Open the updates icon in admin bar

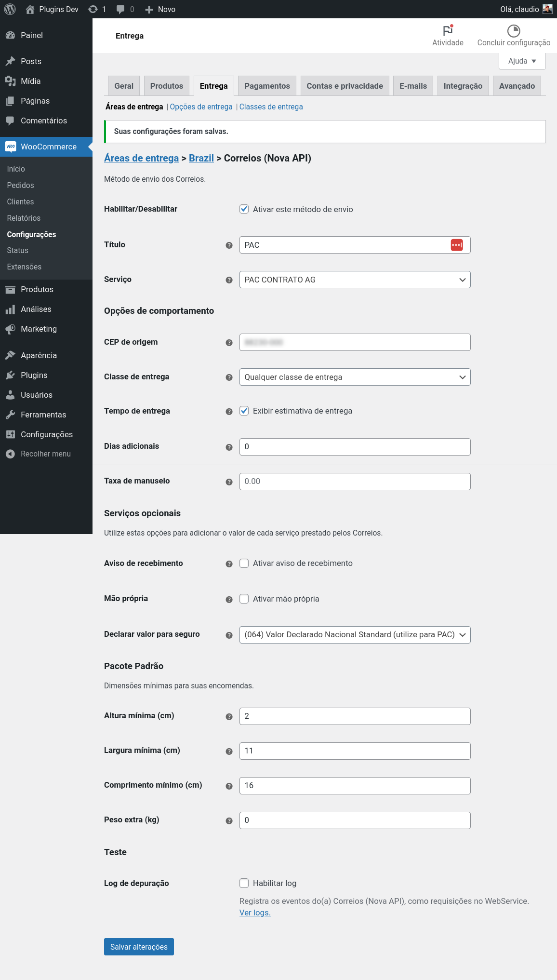point(93,9)
